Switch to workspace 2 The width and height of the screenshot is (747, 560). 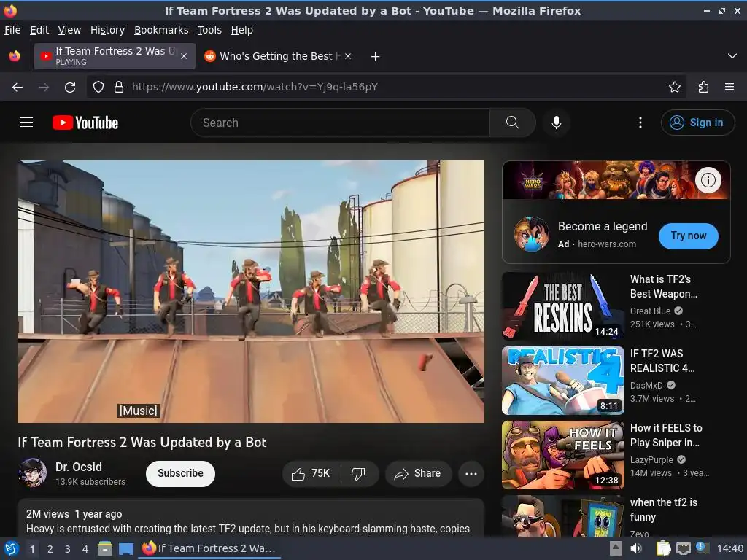pos(50,549)
